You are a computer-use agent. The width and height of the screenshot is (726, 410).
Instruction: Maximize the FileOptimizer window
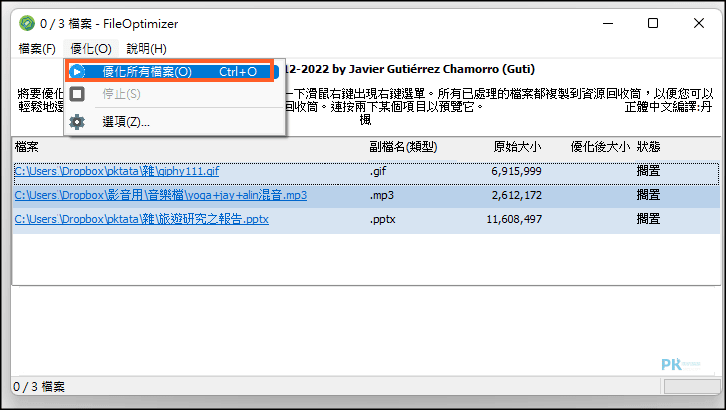[x=653, y=23]
